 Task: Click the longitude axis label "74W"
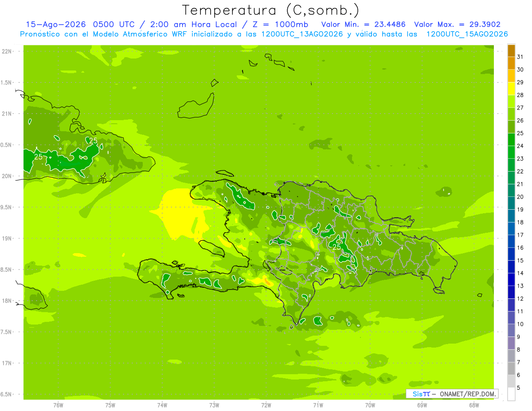[162, 405]
